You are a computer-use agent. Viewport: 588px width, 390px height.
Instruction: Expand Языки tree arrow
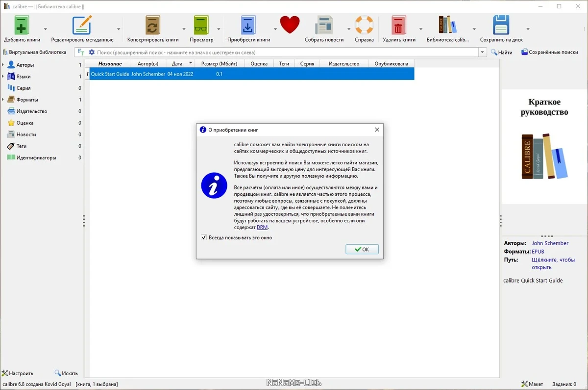pos(3,77)
